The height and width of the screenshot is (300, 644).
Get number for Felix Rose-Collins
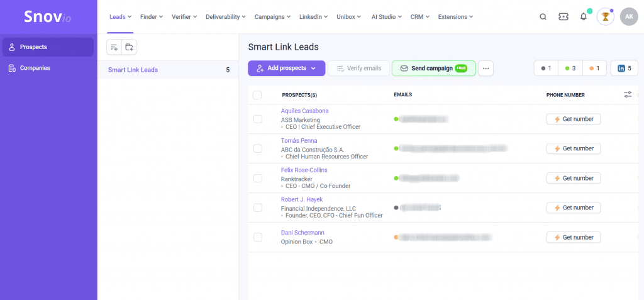574,179
